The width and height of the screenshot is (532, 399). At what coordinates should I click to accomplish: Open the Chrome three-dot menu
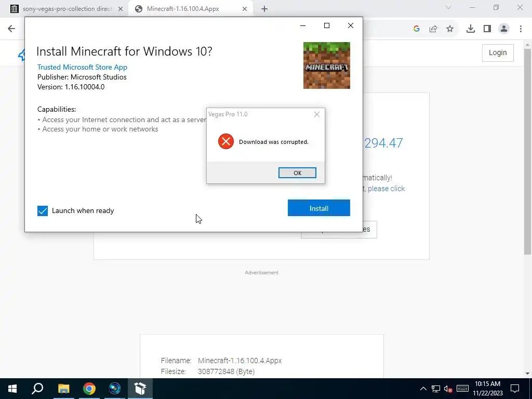point(521,29)
